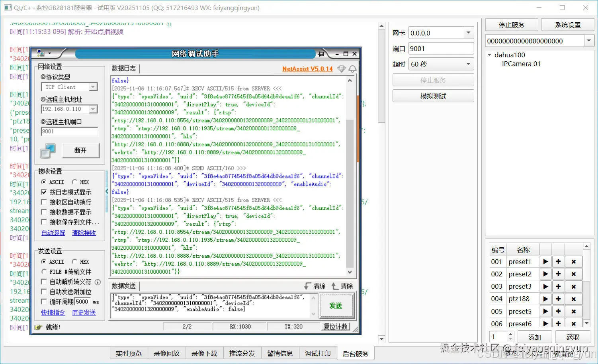Delete ptz188 with its X icon

pyautogui.click(x=574, y=299)
